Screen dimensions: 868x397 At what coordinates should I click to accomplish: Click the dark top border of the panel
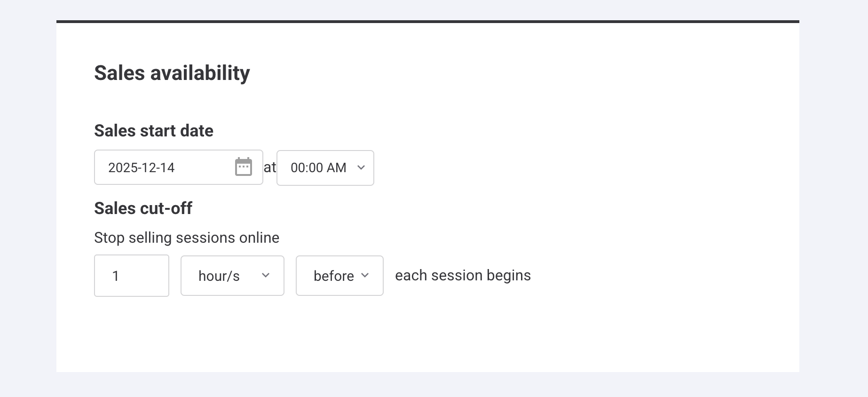428,22
